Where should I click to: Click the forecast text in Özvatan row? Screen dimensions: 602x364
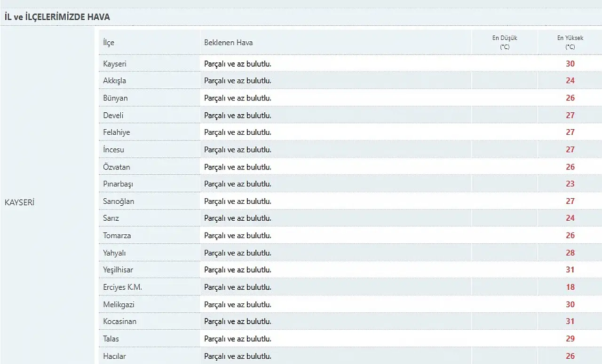(x=238, y=167)
